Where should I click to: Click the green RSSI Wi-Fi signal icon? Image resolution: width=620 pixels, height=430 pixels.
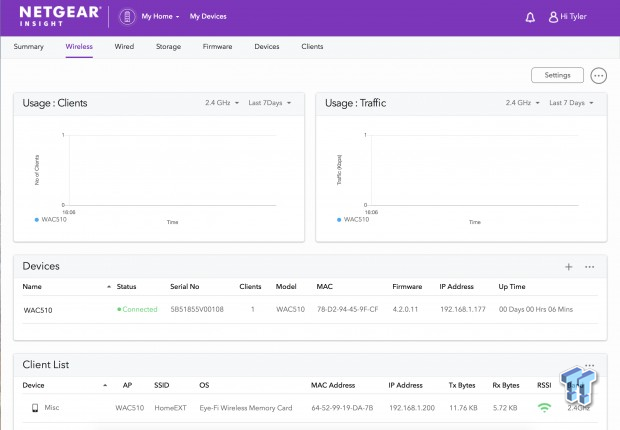(x=544, y=407)
